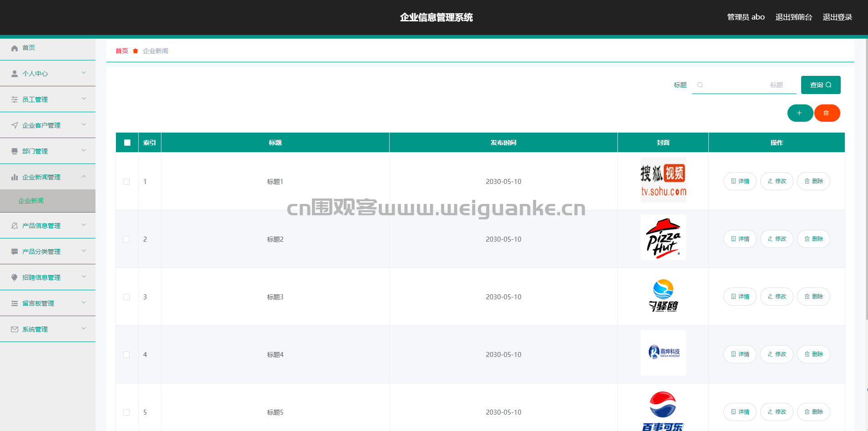Screen dimensions: 868x431
Task: Click the bell icon beside 产品信息管理
Action: (15, 226)
